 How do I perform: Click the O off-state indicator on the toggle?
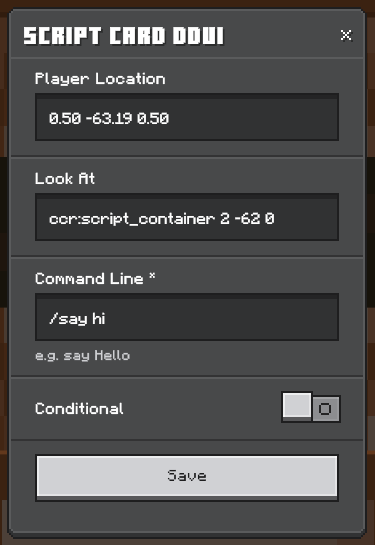click(x=325, y=409)
